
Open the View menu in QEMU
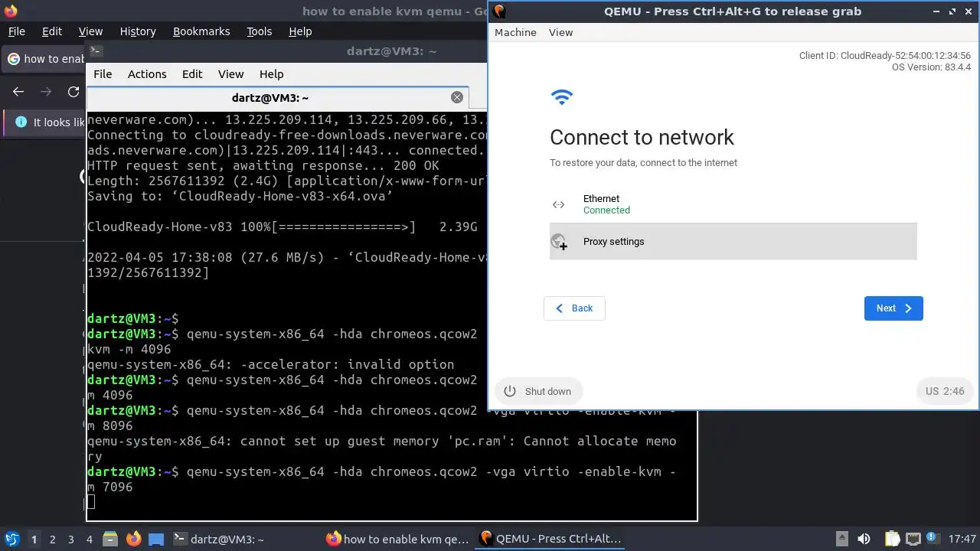click(x=560, y=32)
